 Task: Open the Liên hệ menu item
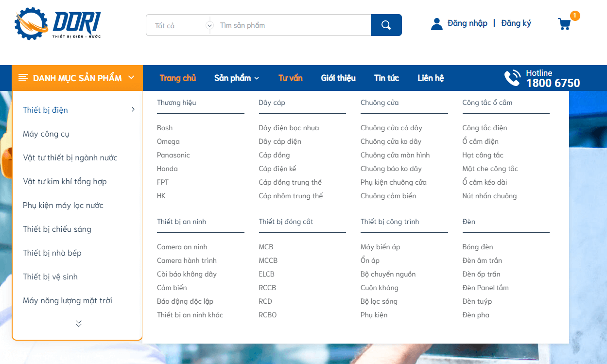(x=431, y=78)
